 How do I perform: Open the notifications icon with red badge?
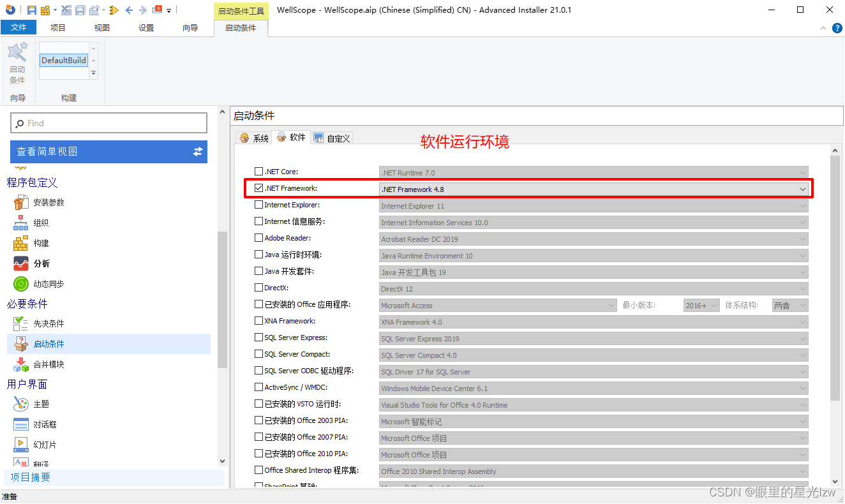click(x=157, y=10)
